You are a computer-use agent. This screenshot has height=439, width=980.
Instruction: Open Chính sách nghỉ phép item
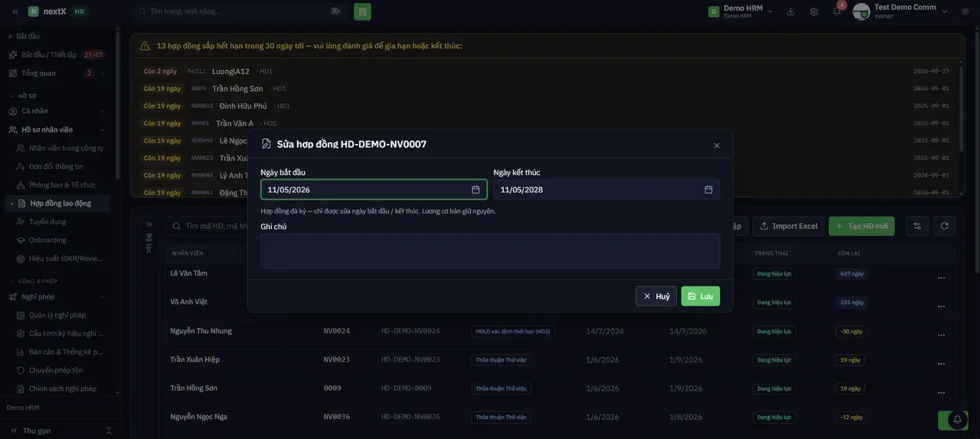63,389
